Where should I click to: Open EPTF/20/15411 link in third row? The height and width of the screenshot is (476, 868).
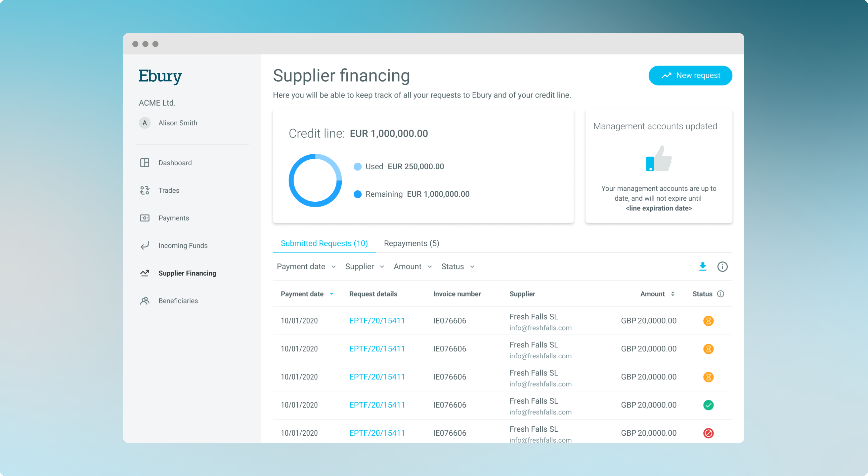(x=377, y=377)
